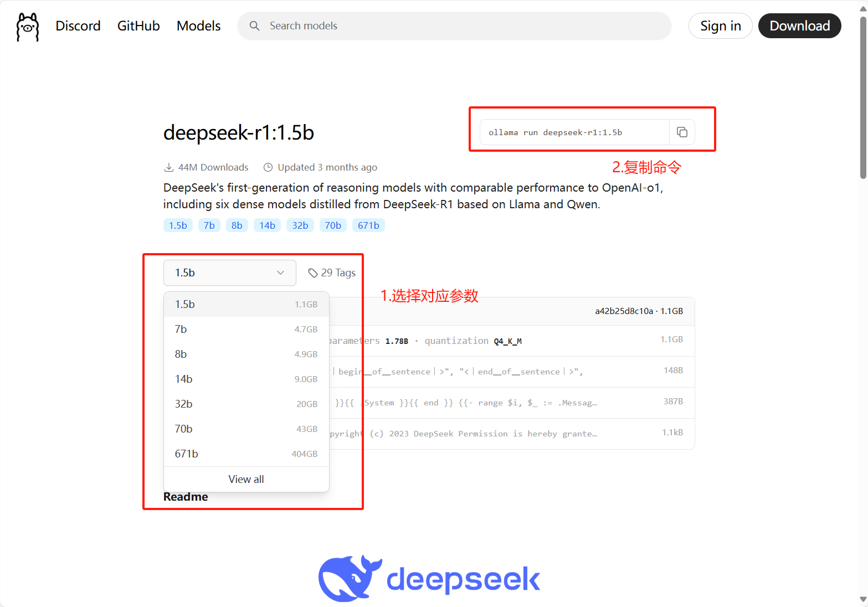Click the search magnifier icon
The image size is (868, 607).
pyautogui.click(x=254, y=26)
